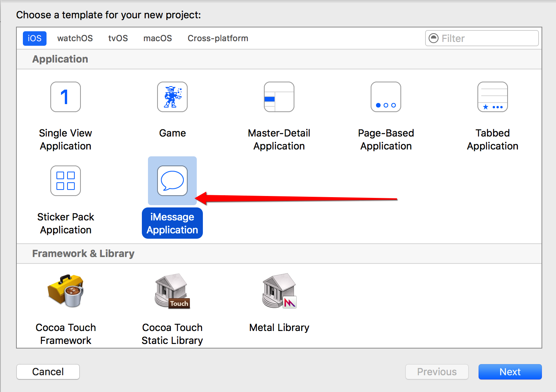Screen dimensions: 556x392
Task: Click the 'Metal Library' label
Action: (x=279, y=328)
